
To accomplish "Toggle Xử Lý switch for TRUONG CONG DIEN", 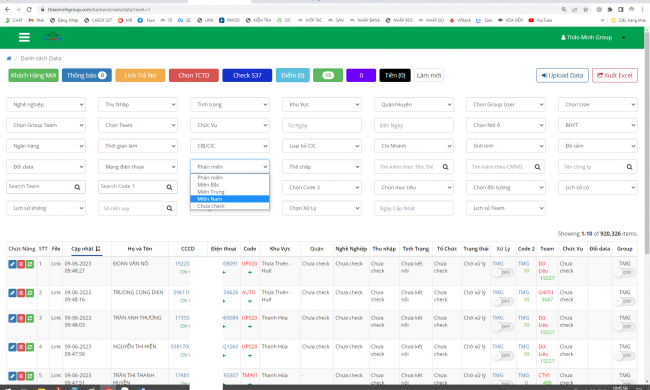I will tap(502, 301).
